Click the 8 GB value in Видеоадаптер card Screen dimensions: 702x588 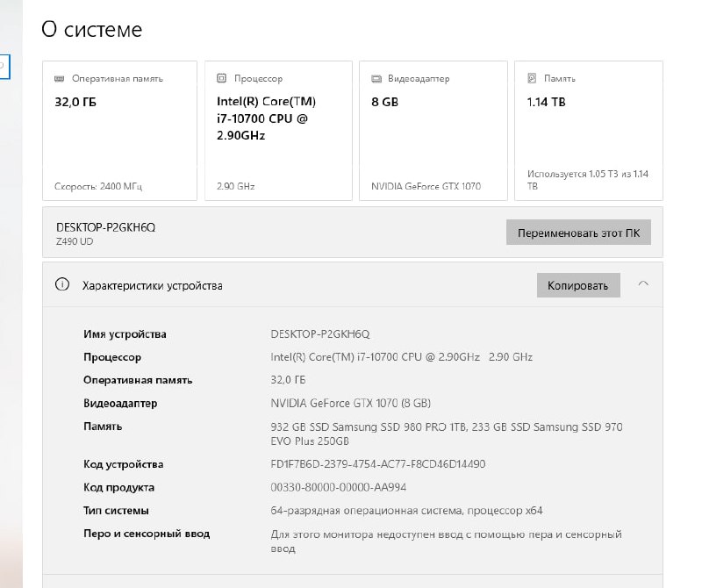point(384,102)
